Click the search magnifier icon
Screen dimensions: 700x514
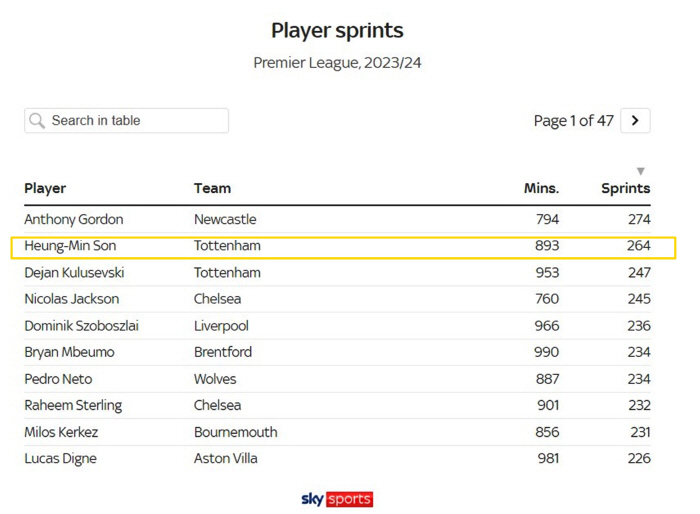click(x=37, y=121)
